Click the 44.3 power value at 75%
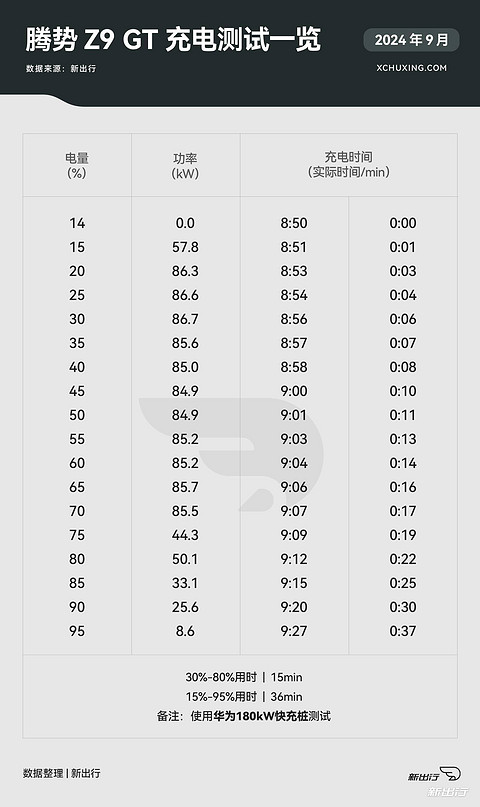Image resolution: width=480 pixels, height=807 pixels. coord(185,535)
